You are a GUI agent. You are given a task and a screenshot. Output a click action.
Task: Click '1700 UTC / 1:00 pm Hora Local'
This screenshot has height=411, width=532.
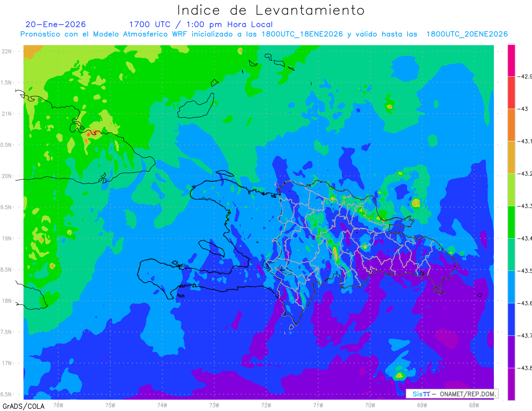click(201, 24)
